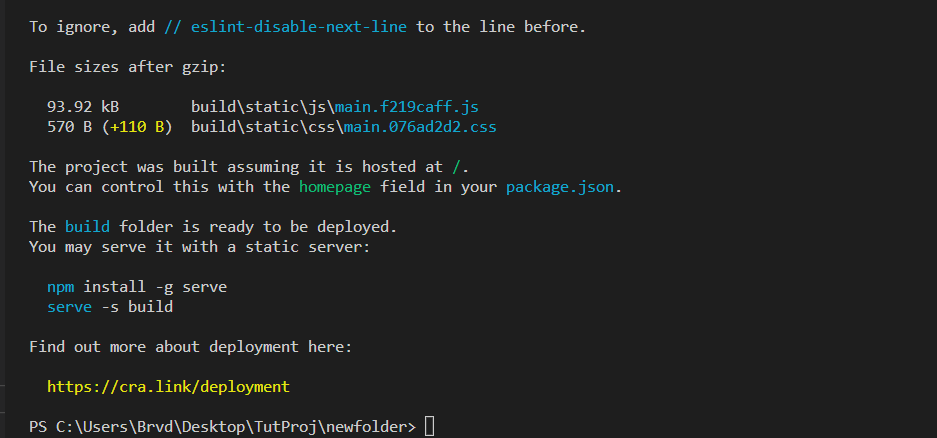Click the build\static\js\ path prefix
Viewport: 937px width, 438px height.
click(x=263, y=107)
